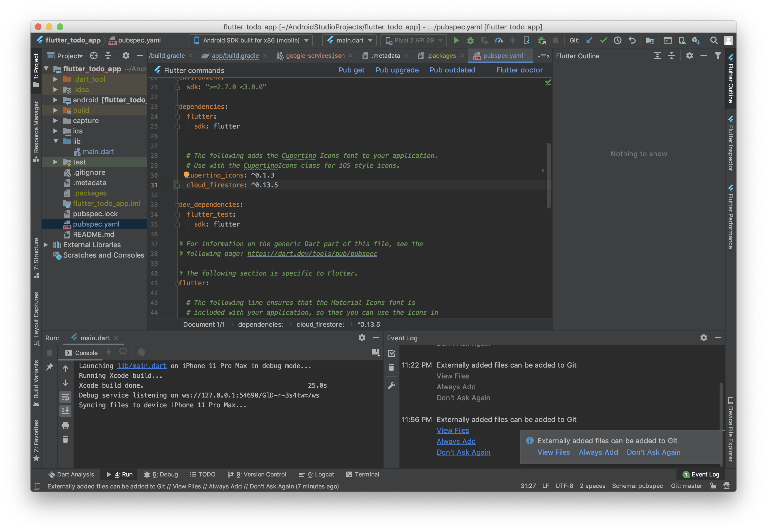This screenshot has width=767, height=532.
Task: Click the Debug bug icon in toolbar
Action: coord(470,40)
